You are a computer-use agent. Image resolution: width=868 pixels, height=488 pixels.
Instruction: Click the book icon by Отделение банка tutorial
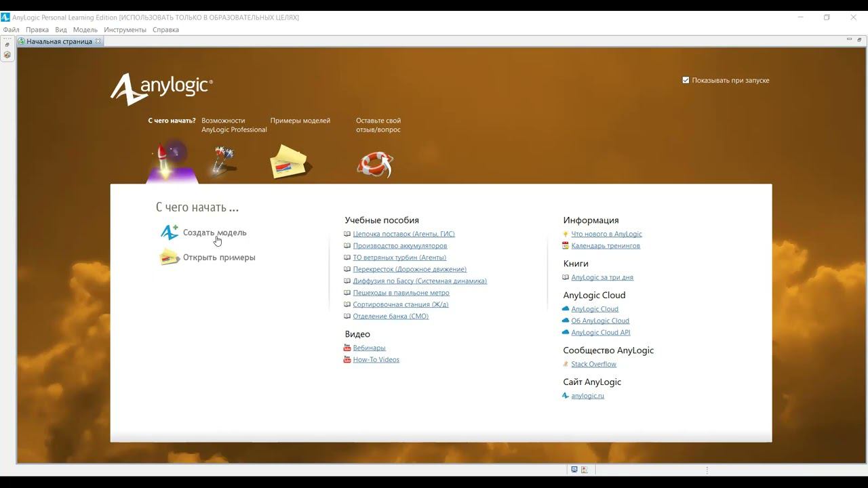347,316
